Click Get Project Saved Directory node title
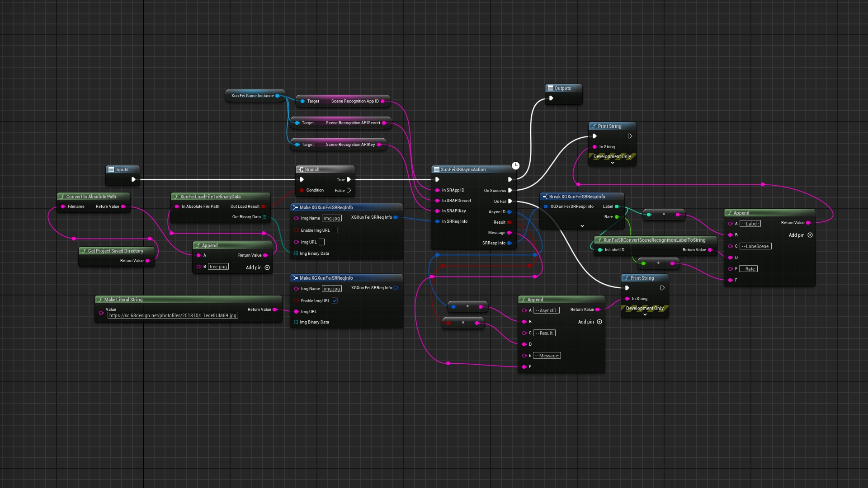The height and width of the screenshot is (488, 868). 115,251
